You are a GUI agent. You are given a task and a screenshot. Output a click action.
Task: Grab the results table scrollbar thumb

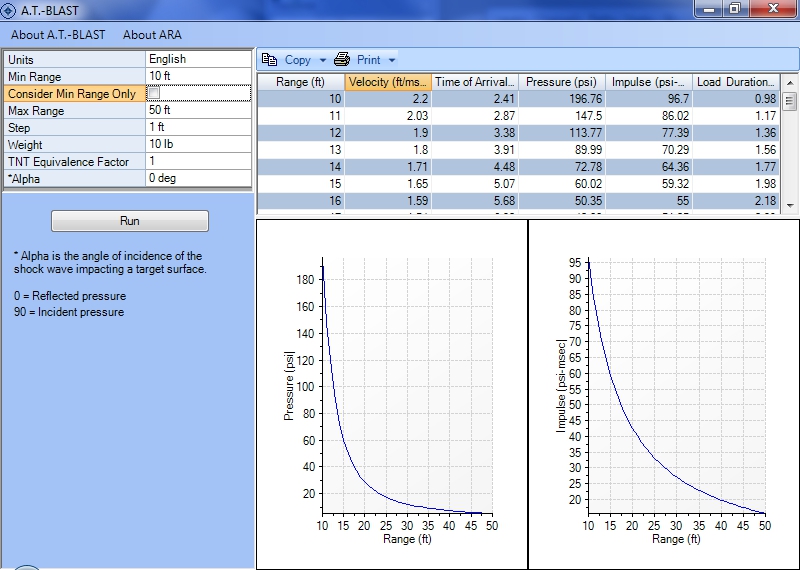[789, 101]
